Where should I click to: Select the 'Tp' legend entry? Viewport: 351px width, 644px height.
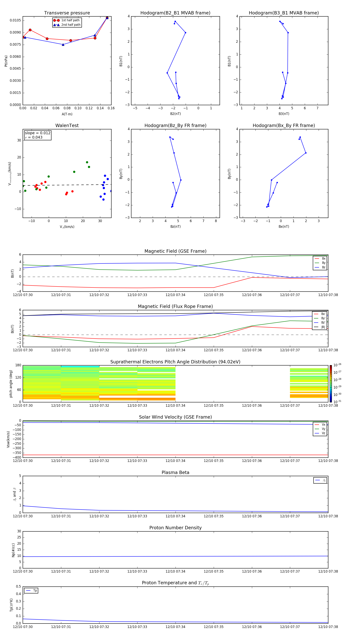coord(31,591)
